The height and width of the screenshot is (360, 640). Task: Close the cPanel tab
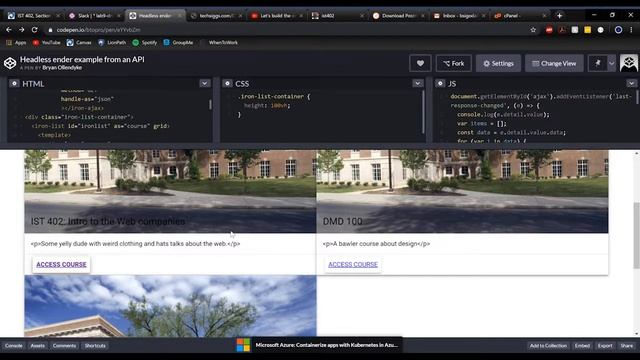point(544,16)
